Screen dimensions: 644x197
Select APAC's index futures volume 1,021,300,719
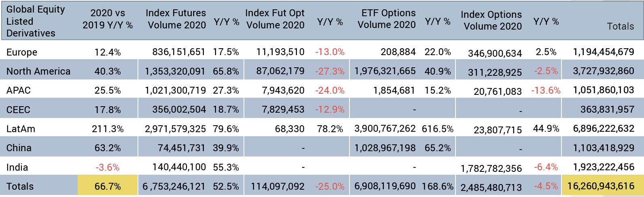click(x=175, y=90)
